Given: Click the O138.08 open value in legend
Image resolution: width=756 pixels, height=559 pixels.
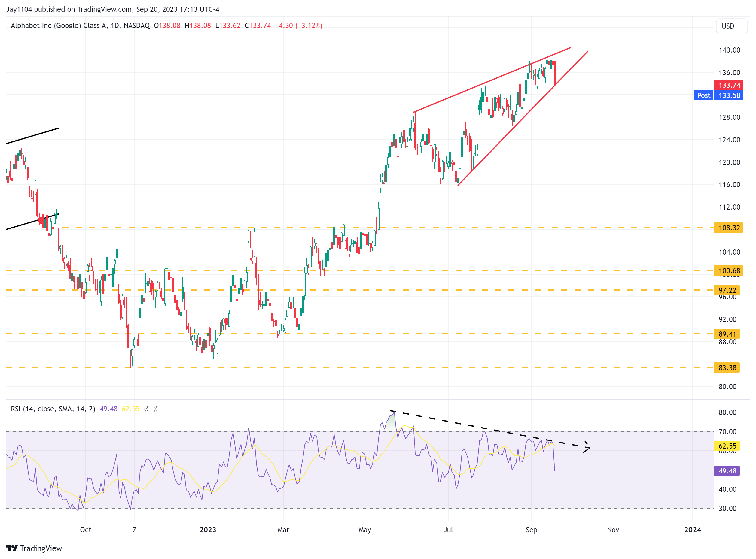Looking at the screenshot, I should (x=167, y=26).
